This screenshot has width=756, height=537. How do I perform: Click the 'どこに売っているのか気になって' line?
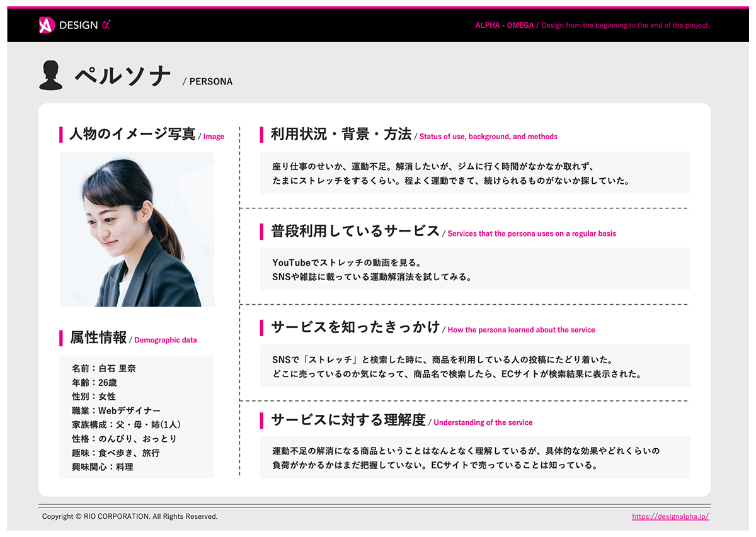pos(457,374)
